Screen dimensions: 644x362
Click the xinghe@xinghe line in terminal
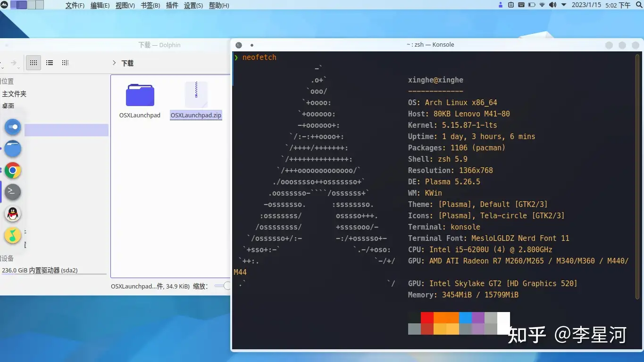[x=435, y=80]
